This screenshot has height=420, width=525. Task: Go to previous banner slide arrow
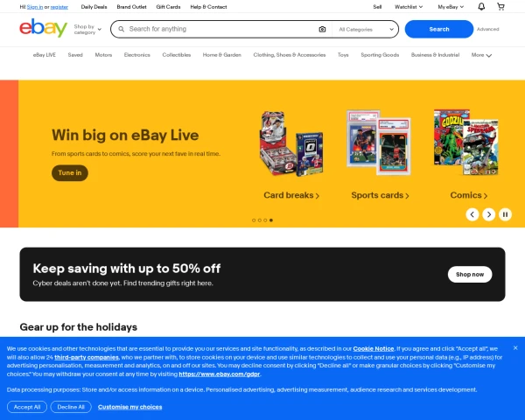click(472, 214)
